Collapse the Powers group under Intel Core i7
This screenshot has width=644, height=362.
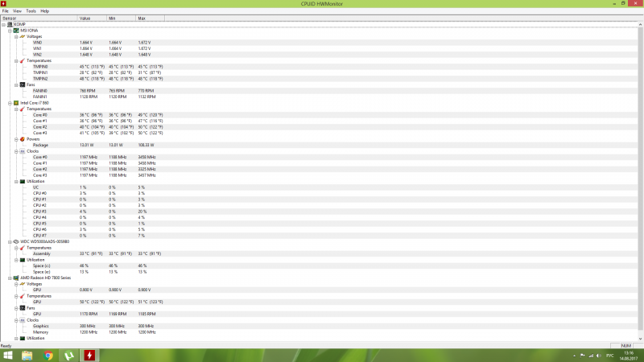click(16, 139)
